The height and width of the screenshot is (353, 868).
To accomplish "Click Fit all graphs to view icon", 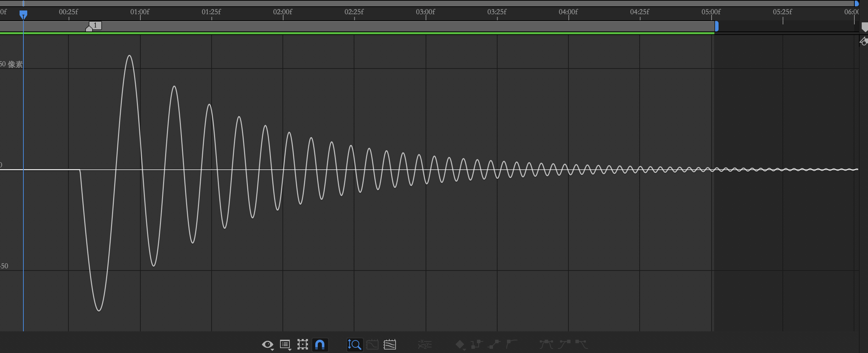I will coord(390,345).
